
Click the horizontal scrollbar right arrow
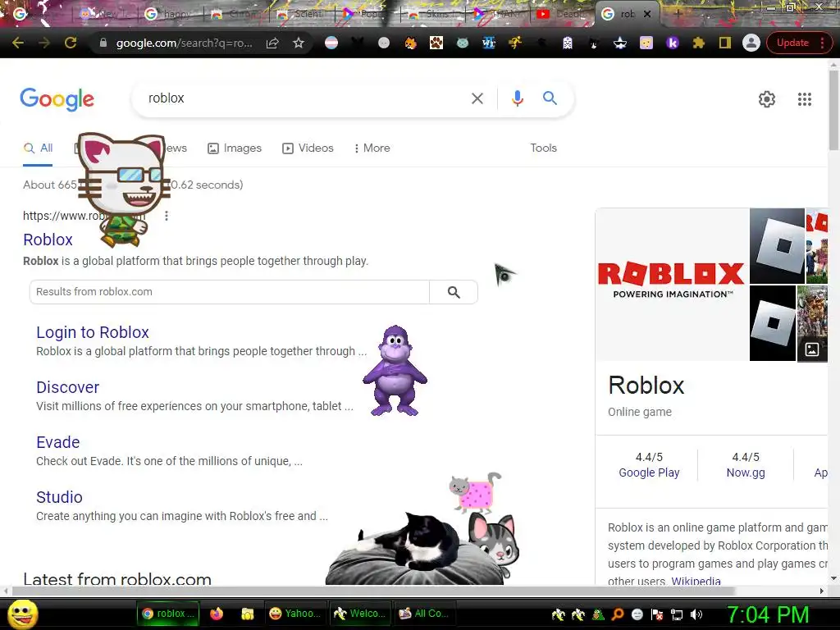(x=822, y=591)
